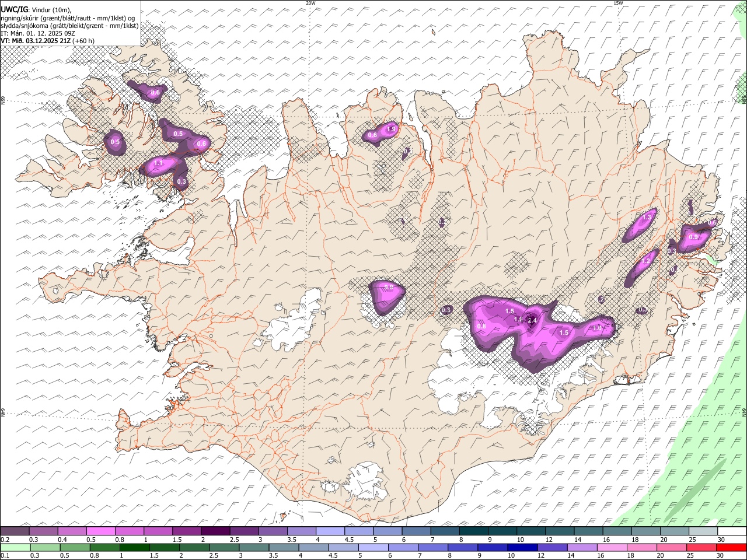Click the 25–30 red rain scale swatch
This screenshot has width=747, height=560.
701,547
